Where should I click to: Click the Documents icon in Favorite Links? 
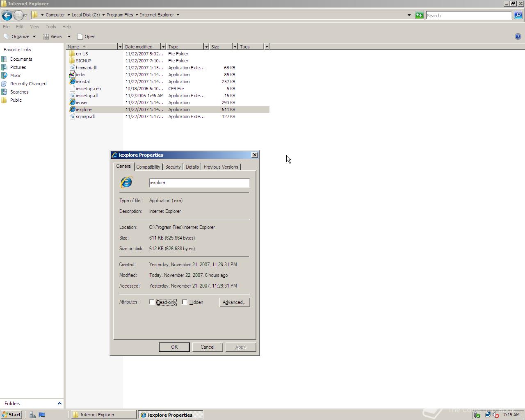pyautogui.click(x=4, y=59)
